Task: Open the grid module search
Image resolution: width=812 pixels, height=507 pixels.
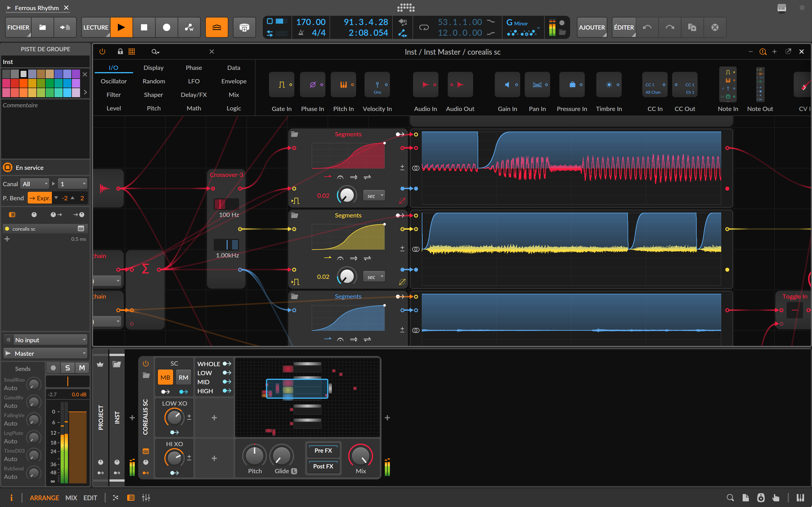Action: [x=155, y=51]
